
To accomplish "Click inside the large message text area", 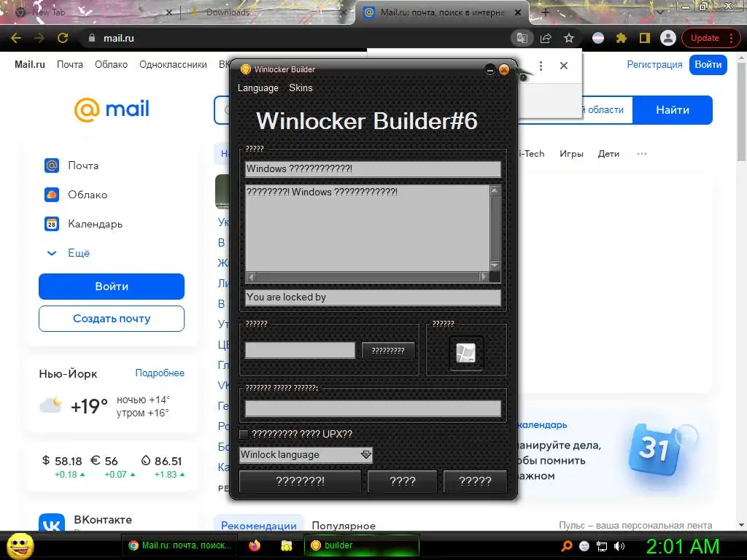I will tap(367, 228).
